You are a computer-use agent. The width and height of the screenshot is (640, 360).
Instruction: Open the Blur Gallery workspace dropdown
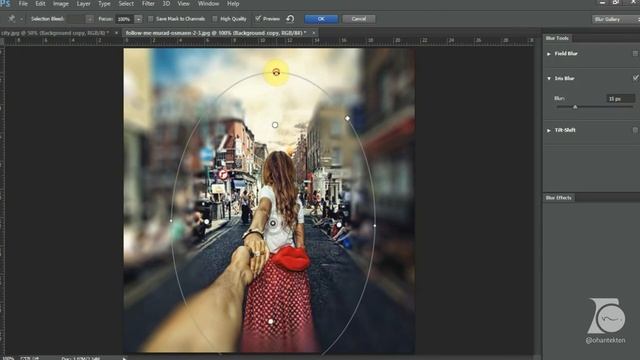click(616, 19)
